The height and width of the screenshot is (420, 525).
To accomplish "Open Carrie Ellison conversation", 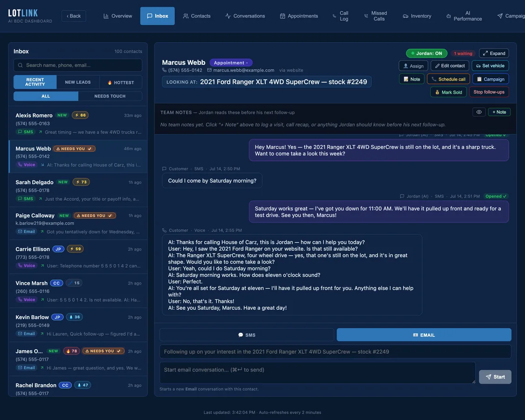I will 78,257.
